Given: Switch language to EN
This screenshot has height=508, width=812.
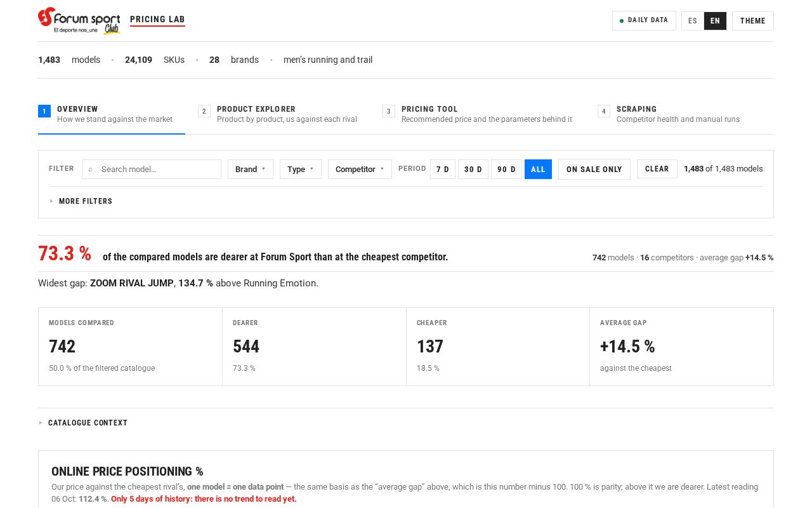Looking at the screenshot, I should coord(715,21).
